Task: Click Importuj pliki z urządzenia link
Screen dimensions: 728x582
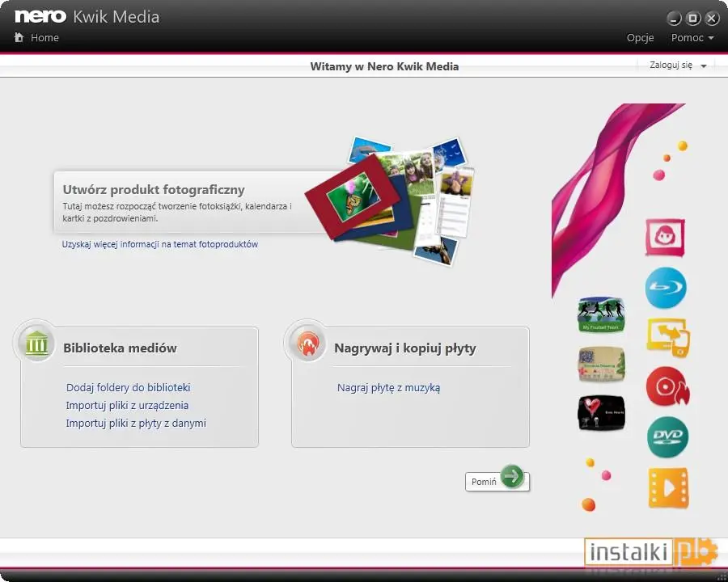Action: [x=127, y=405]
